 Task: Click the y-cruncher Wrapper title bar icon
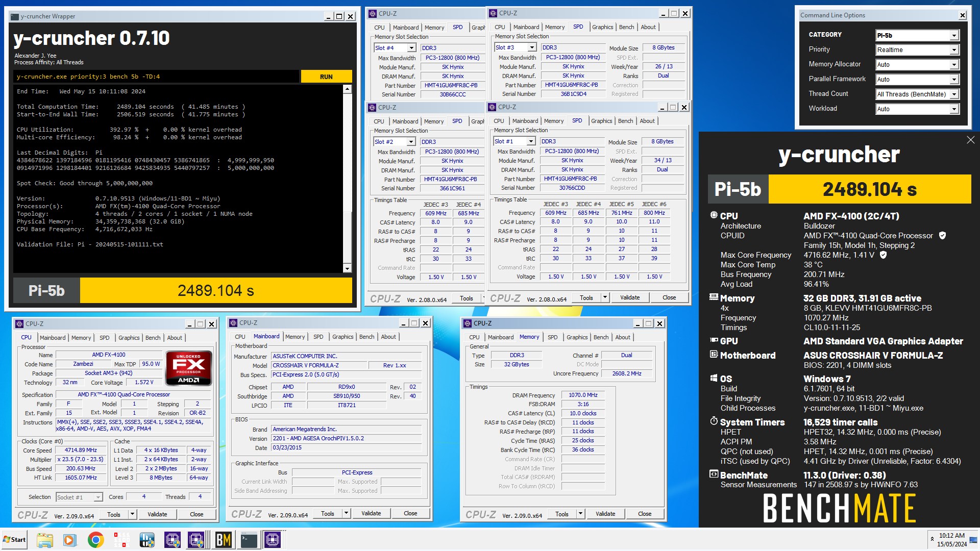[15, 16]
